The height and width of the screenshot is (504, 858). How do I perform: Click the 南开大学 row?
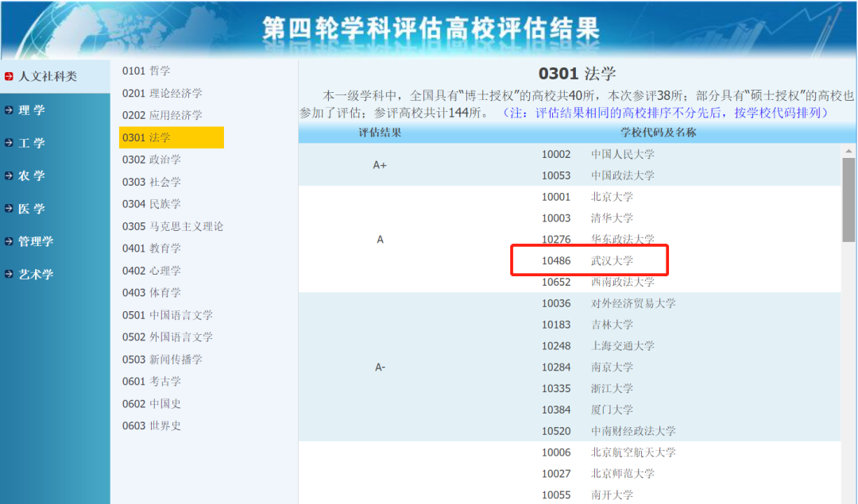pos(587,495)
